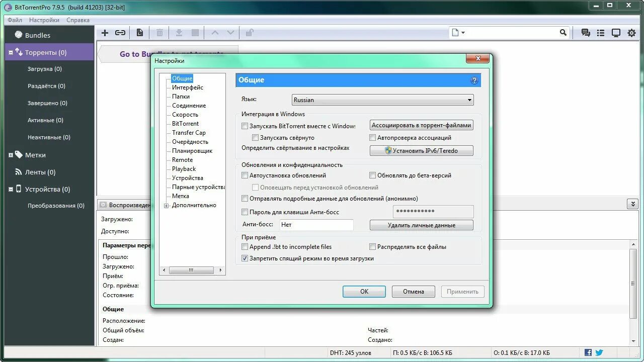The width and height of the screenshot is (644, 362).
Task: Open the Настройки menu
Action: tap(44, 20)
